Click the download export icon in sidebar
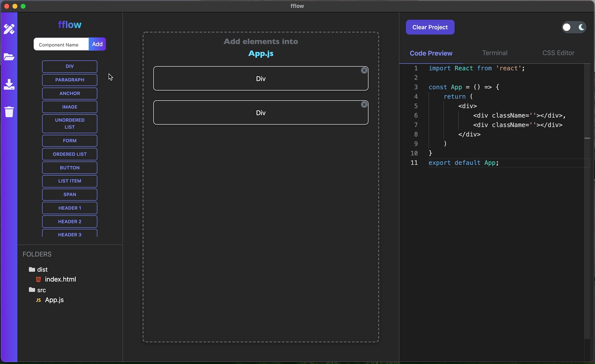The image size is (595, 364). [x=9, y=84]
